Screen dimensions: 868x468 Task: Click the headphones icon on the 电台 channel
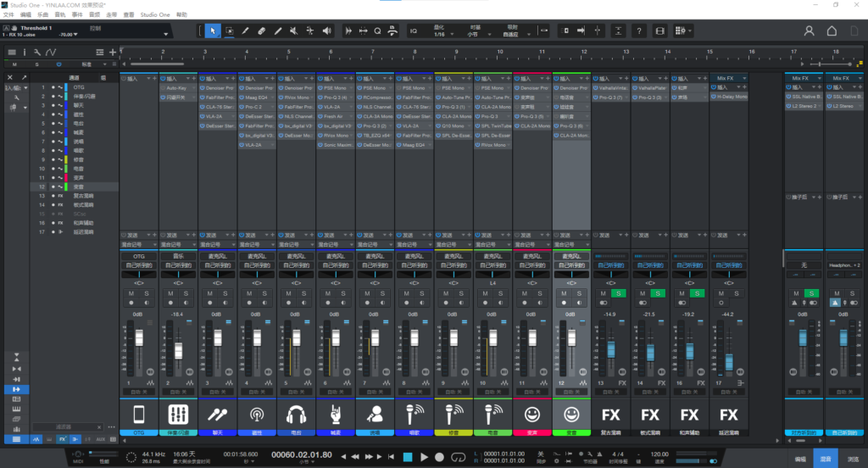coord(296,415)
